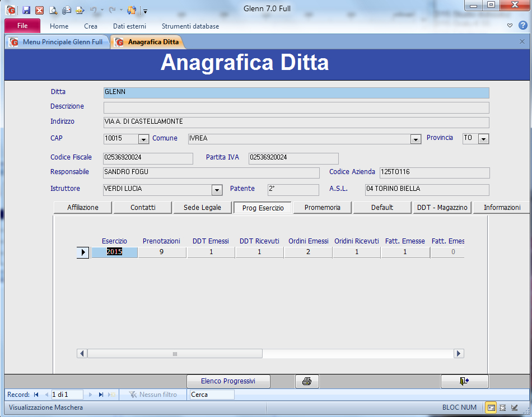Click the horizontal scrollbar right arrow
The image size is (532, 417).
coord(459,354)
